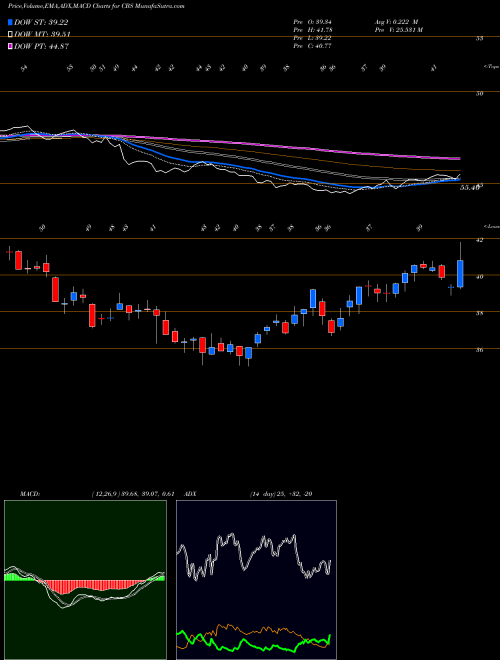The height and width of the screenshot is (660, 500).
Task: Click the 55.40 value label on EMA chart
Action: [x=469, y=188]
